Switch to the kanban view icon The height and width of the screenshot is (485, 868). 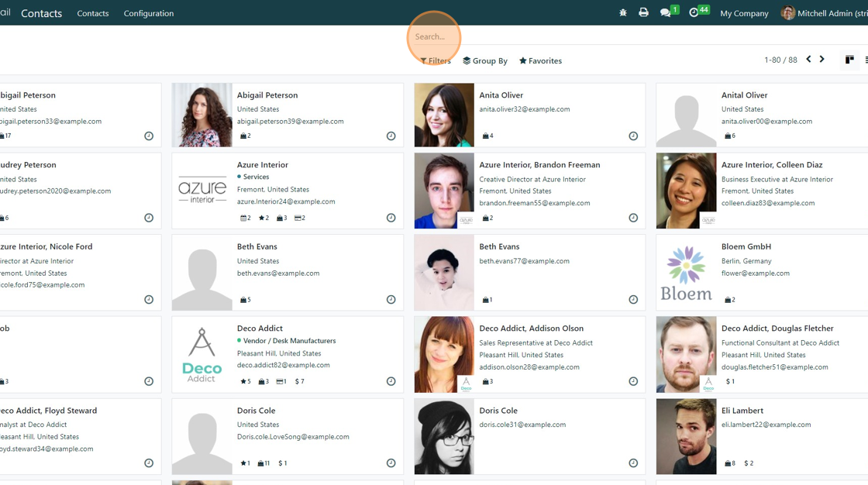point(849,60)
